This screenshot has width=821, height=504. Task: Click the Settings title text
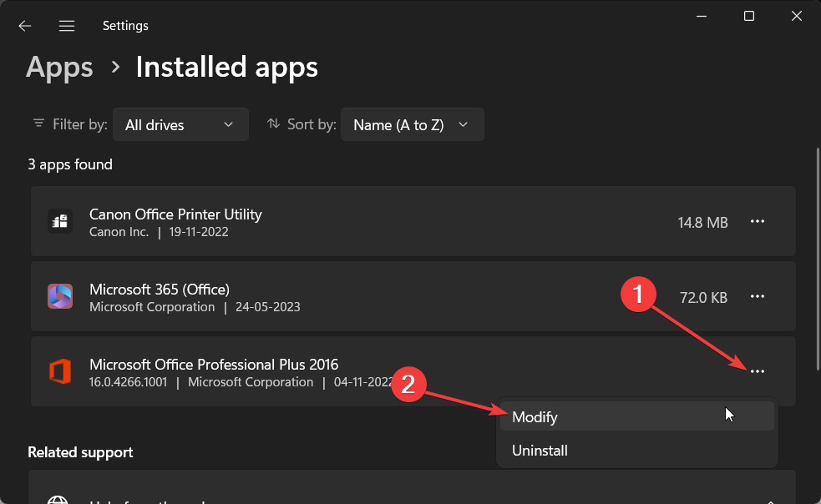coord(125,26)
